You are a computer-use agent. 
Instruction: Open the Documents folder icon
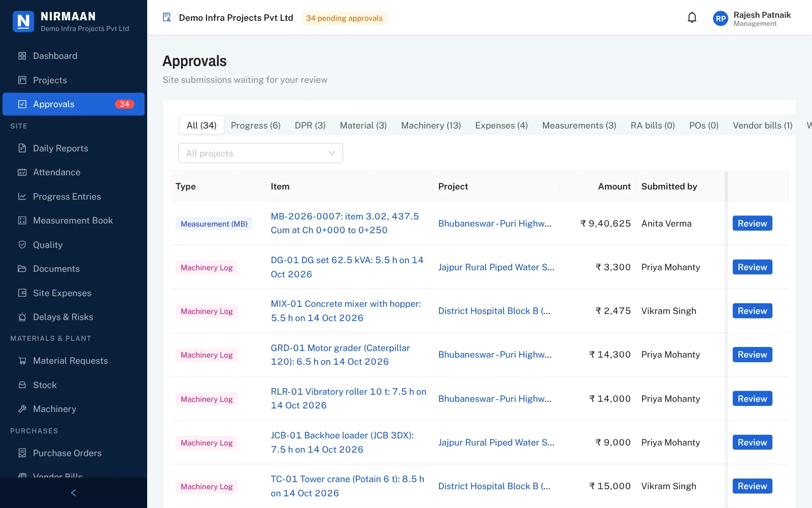[22, 269]
